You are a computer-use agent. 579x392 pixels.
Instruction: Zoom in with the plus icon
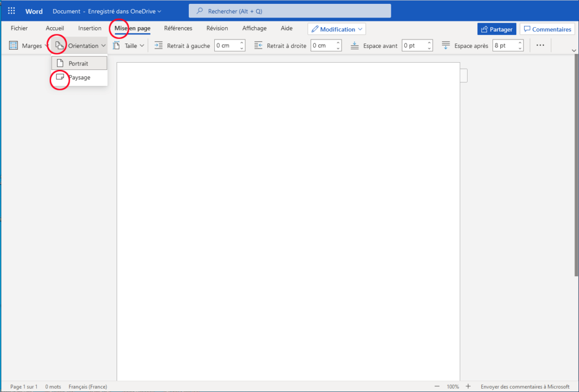click(x=468, y=386)
